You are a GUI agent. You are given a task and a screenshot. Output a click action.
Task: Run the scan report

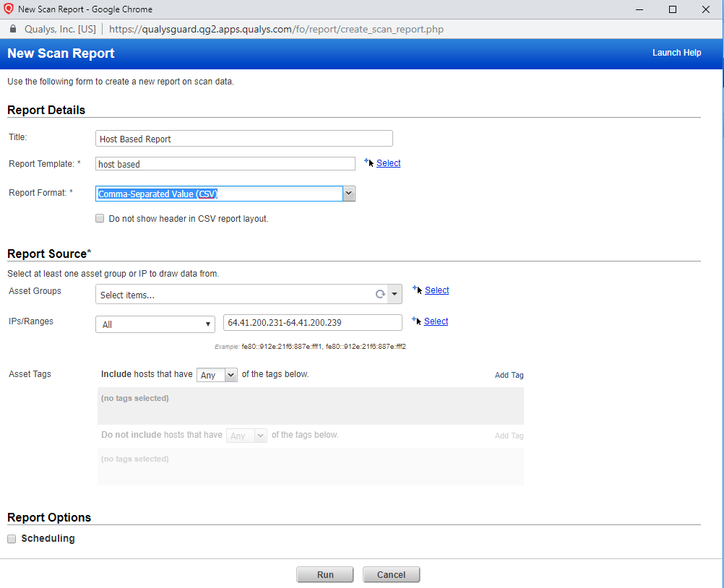[324, 574]
